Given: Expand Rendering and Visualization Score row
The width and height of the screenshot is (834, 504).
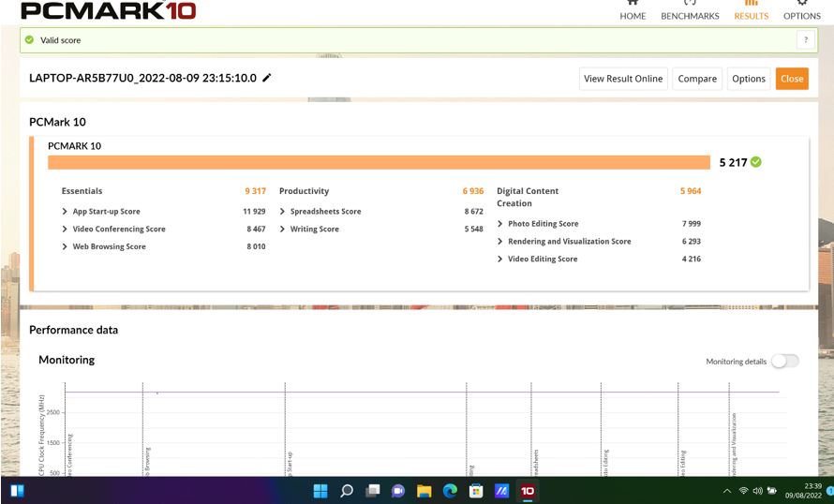Looking at the screenshot, I should (x=500, y=242).
